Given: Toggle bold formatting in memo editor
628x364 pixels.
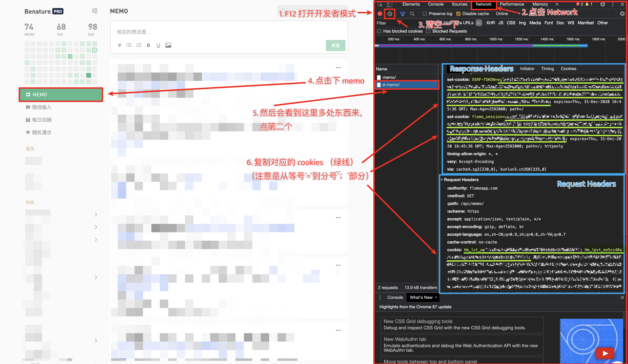Looking at the screenshot, I should [148, 45].
